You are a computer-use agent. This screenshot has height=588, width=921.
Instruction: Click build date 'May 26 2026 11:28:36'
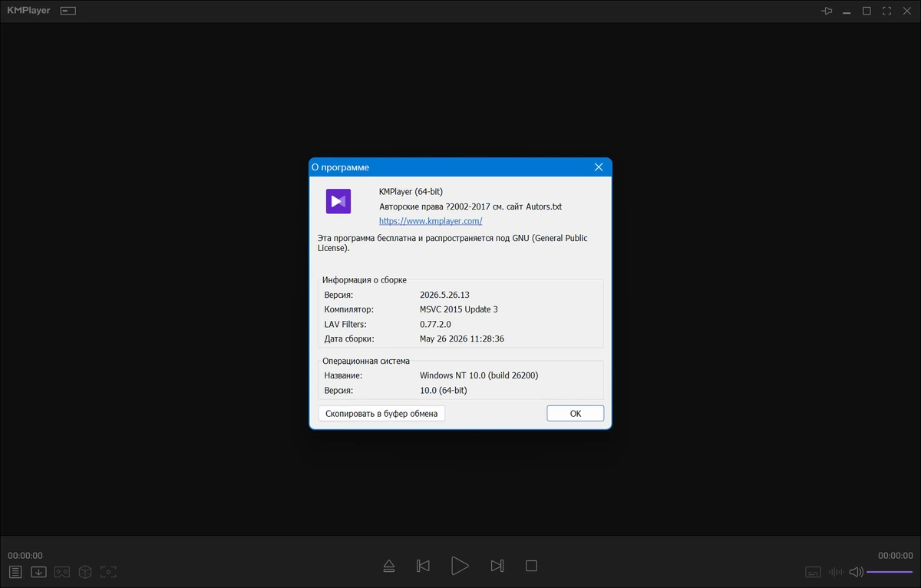[461, 339]
